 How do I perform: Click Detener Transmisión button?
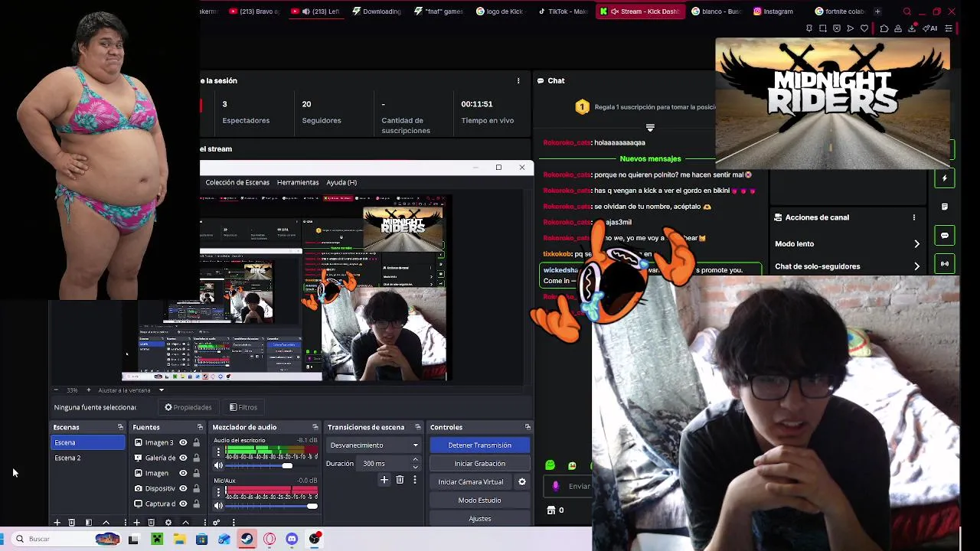coord(479,445)
